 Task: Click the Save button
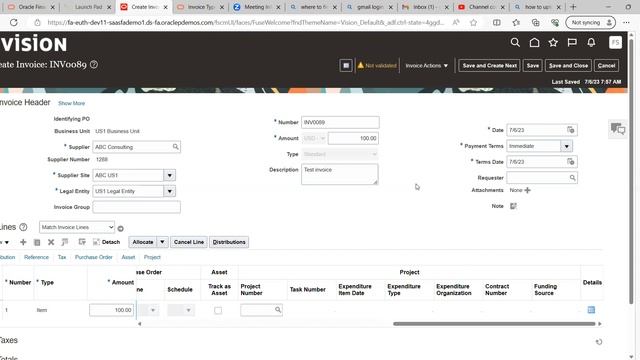[533, 65]
